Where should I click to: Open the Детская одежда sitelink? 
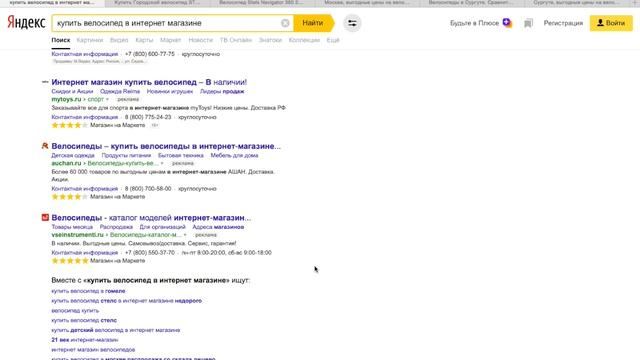(73, 156)
